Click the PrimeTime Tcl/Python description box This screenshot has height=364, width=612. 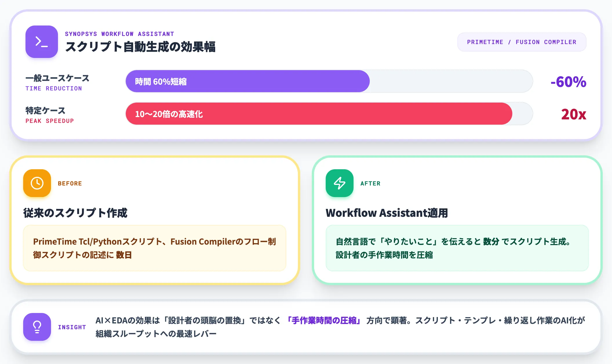(155, 248)
